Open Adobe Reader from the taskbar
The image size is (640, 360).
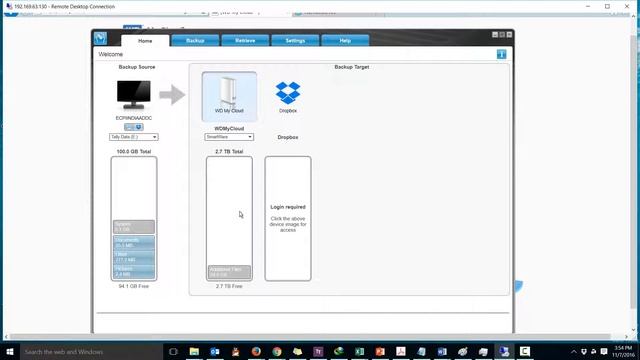[x=401, y=351]
